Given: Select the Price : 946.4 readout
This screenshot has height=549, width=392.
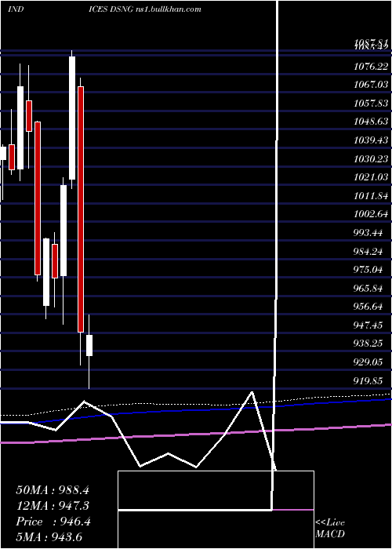Looking at the screenshot, I should point(53,522).
